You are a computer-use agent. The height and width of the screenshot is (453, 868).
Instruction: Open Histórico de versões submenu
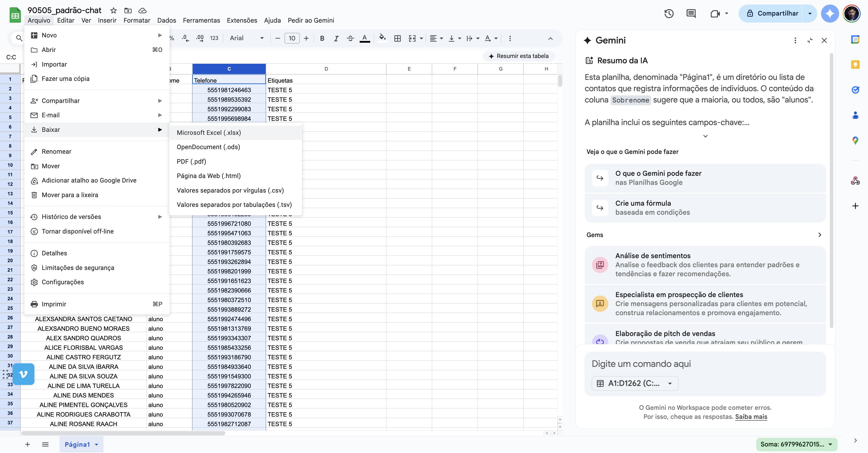tap(97, 216)
